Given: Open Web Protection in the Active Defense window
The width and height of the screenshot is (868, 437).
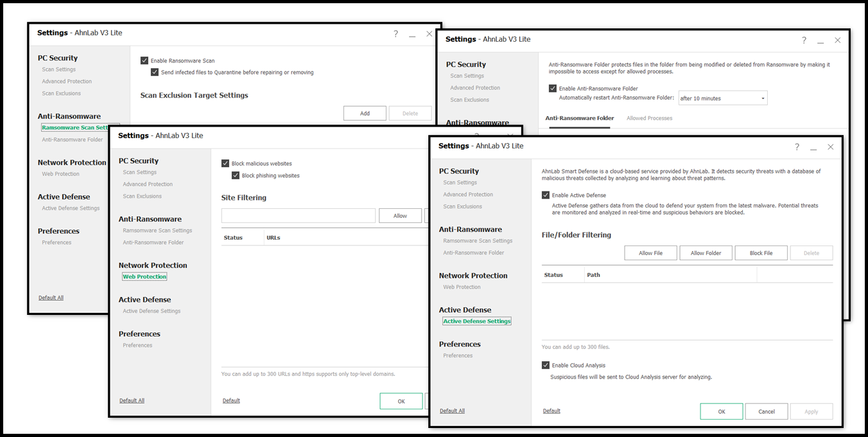Looking at the screenshot, I should pyautogui.click(x=462, y=287).
